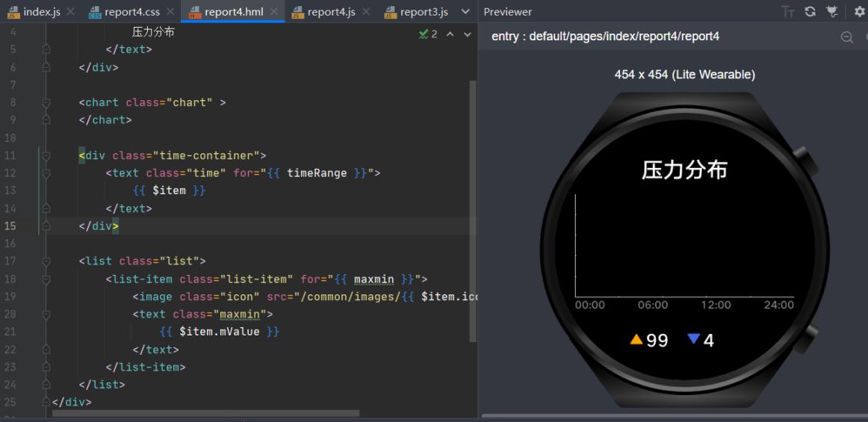Click the Previewer refresh icon
The height and width of the screenshot is (422, 868).
pos(810,12)
